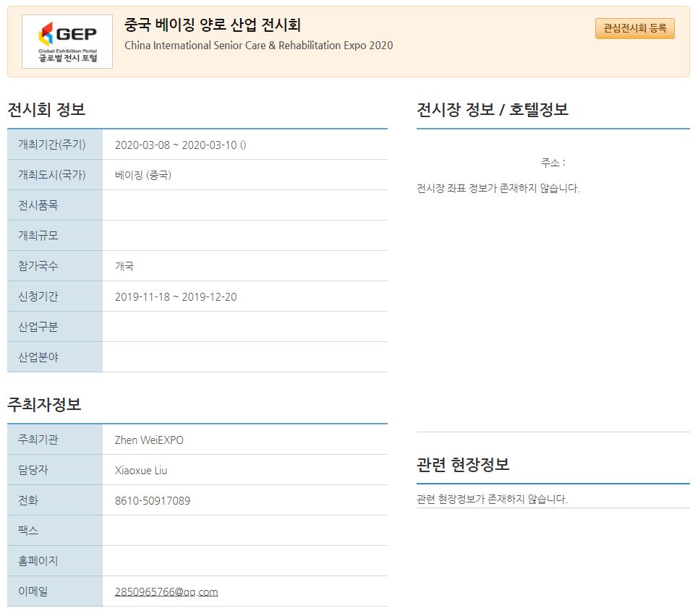Click the 개최도시(국가) row label

tap(51, 175)
